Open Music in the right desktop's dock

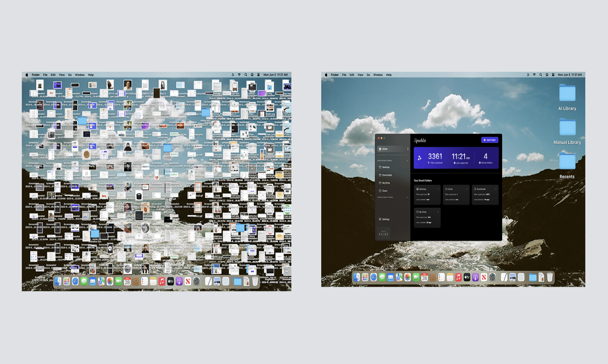[459, 278]
